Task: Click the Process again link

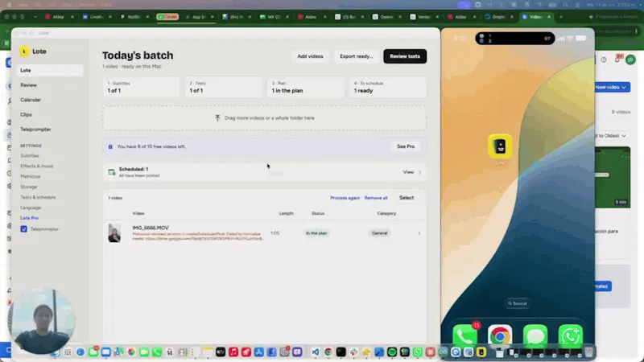Action: pos(345,198)
